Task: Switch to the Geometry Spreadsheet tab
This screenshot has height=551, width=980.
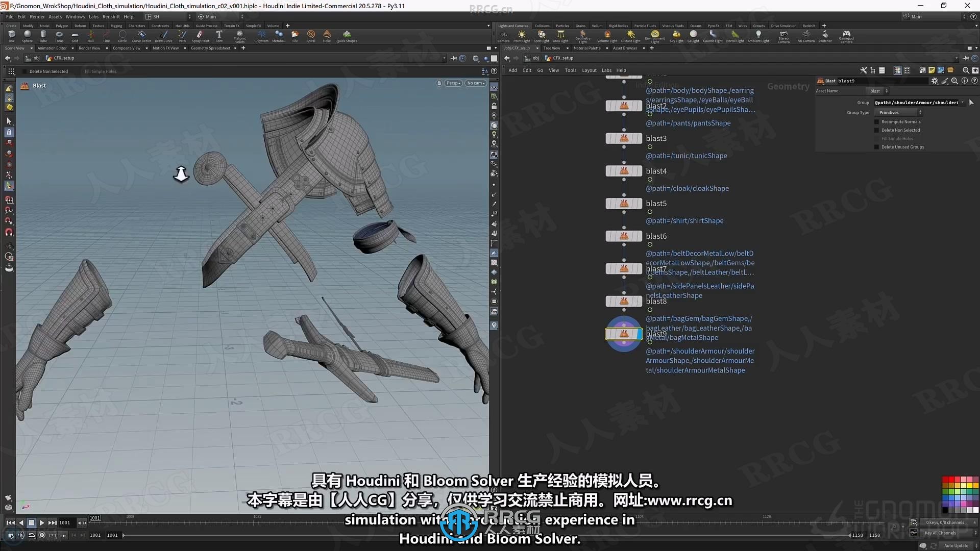Action: 210,48
